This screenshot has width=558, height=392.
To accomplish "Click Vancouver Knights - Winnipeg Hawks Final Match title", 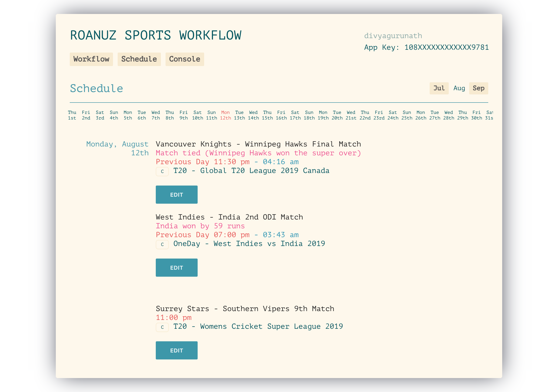I will coord(258,144).
